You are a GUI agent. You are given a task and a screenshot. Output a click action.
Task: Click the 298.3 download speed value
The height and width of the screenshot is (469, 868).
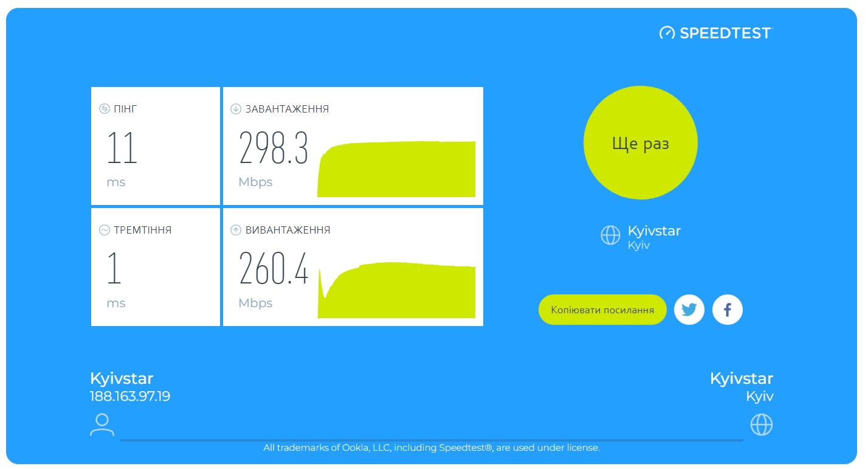pyautogui.click(x=274, y=148)
